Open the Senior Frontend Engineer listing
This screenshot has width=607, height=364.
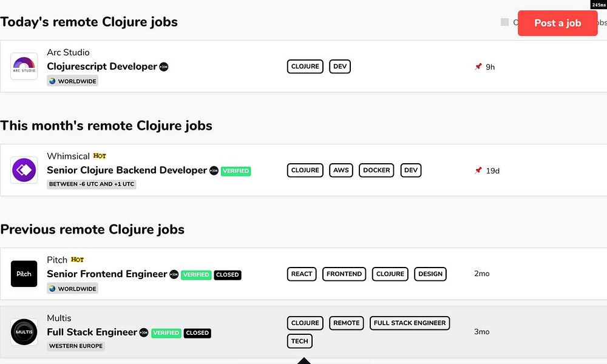tap(107, 274)
